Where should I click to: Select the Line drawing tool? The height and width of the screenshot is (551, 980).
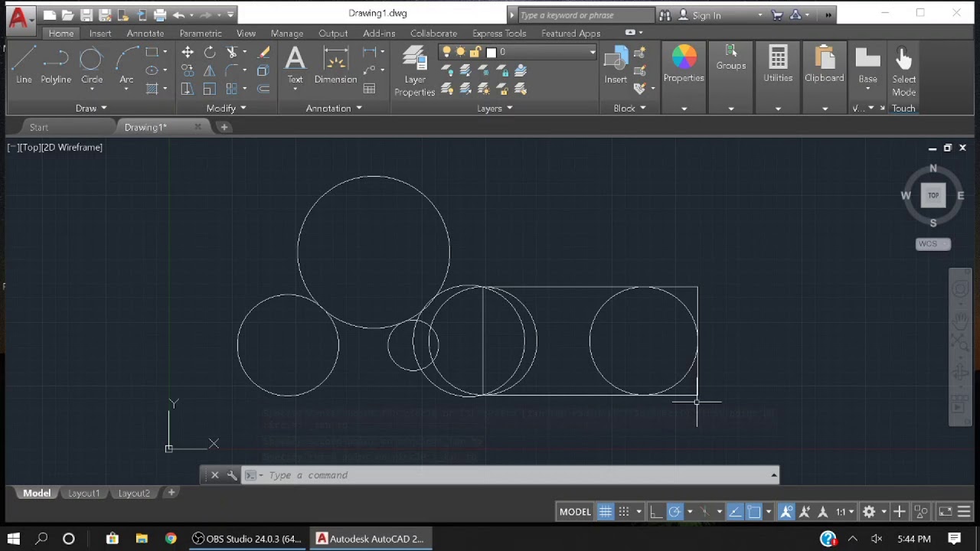24,65
